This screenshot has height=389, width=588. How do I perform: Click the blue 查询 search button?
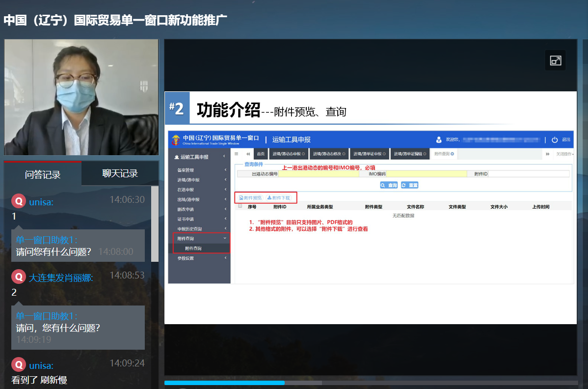coord(389,185)
